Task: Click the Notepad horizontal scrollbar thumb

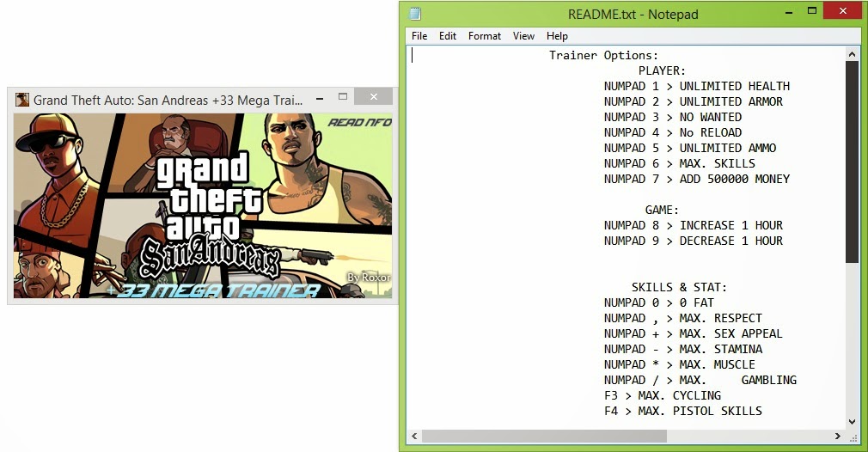Action: [544, 436]
